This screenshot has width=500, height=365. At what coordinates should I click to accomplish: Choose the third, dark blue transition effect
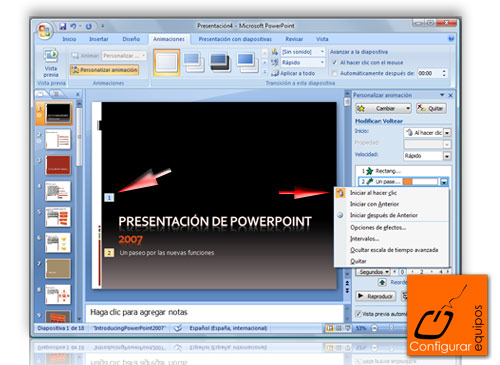tap(220, 62)
